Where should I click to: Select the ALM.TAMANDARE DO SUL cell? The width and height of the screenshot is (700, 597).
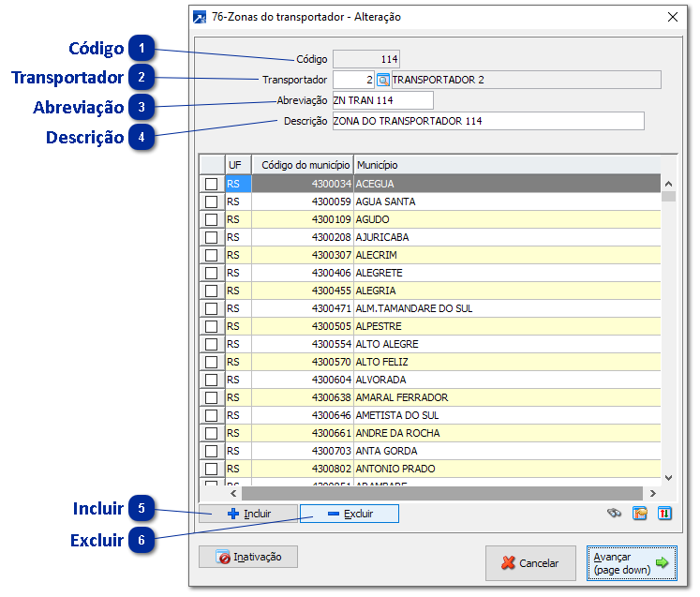pos(507,308)
